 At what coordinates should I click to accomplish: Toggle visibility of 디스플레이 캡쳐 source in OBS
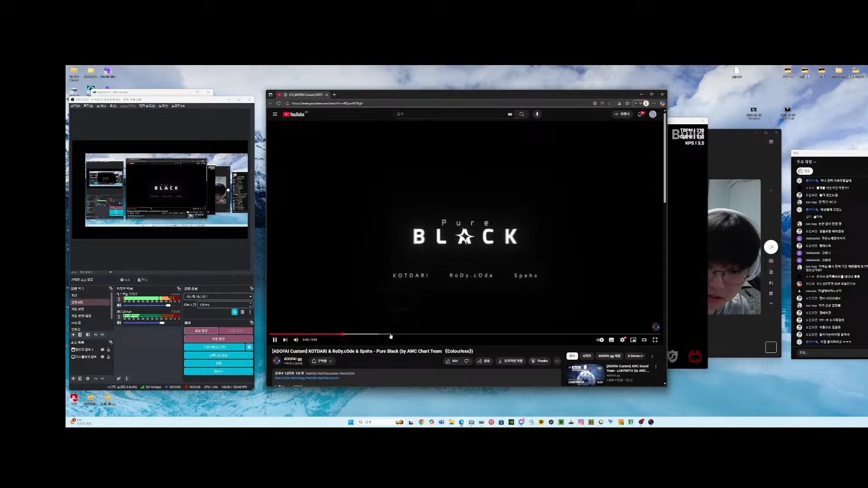click(102, 357)
